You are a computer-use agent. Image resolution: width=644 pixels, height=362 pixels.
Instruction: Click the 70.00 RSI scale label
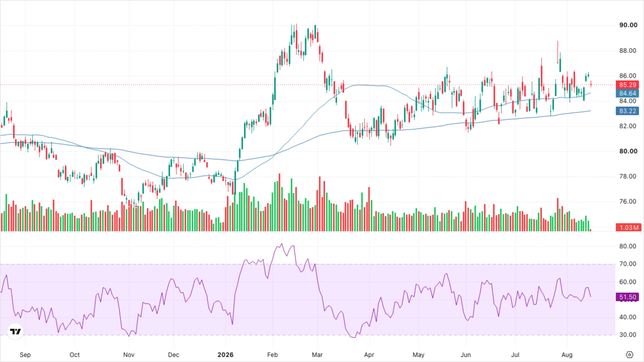[628, 264]
